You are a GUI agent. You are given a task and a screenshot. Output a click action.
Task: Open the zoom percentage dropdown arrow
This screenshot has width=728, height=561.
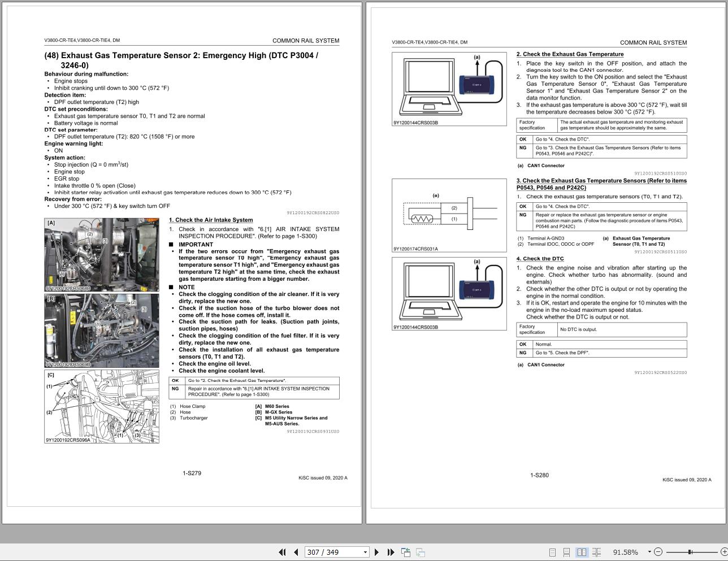pos(649,552)
